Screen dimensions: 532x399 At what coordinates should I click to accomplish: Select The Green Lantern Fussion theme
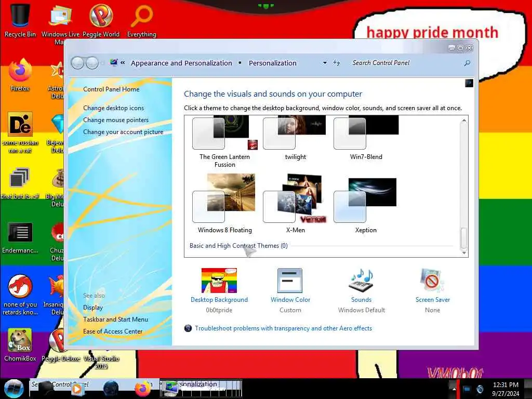tap(224, 142)
